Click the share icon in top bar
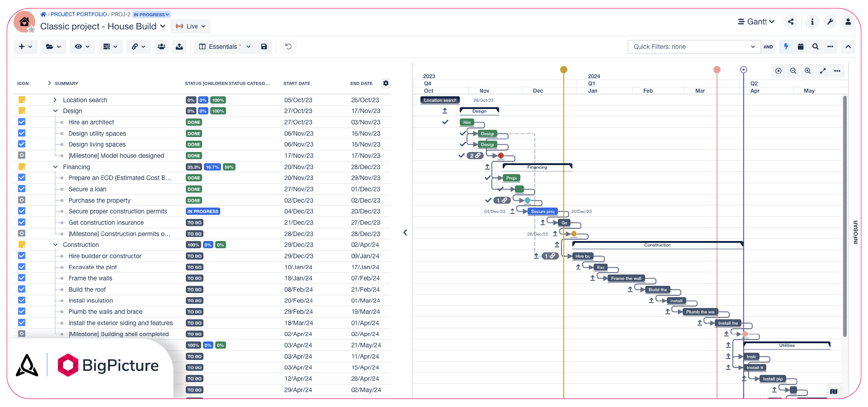This screenshot has width=868, height=407. coord(791,21)
